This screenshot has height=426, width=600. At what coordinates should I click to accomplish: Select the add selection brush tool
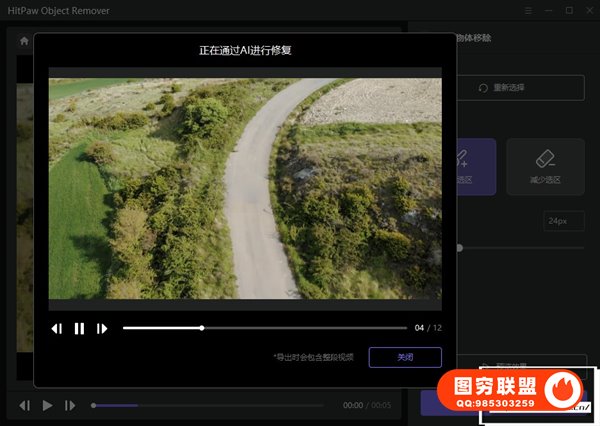pyautogui.click(x=470, y=166)
